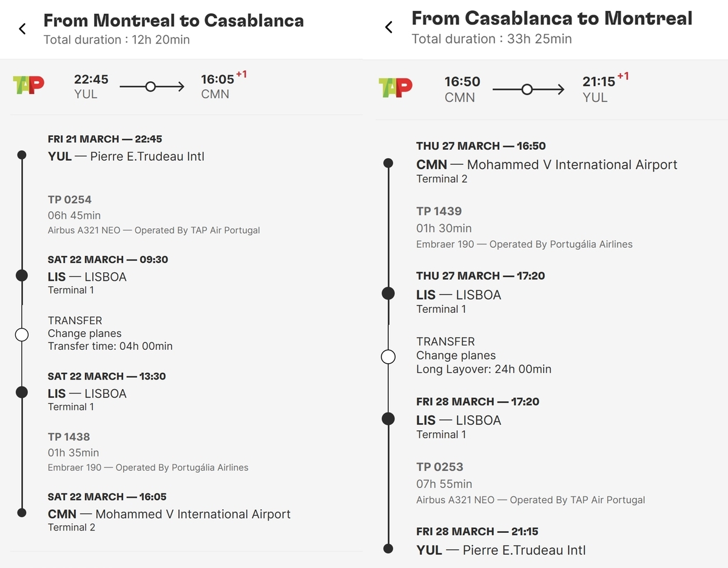Open flight TP 1438 details
The width and height of the screenshot is (728, 568).
(69, 436)
